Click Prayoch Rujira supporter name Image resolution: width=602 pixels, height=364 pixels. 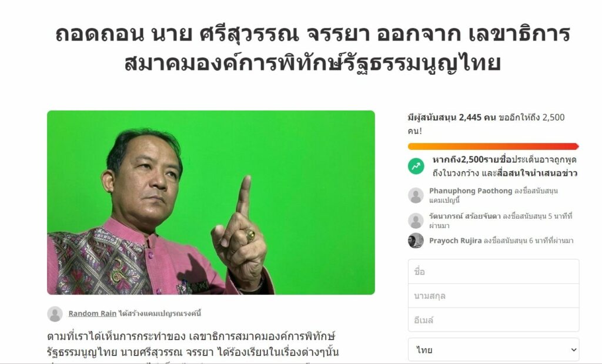tap(456, 241)
